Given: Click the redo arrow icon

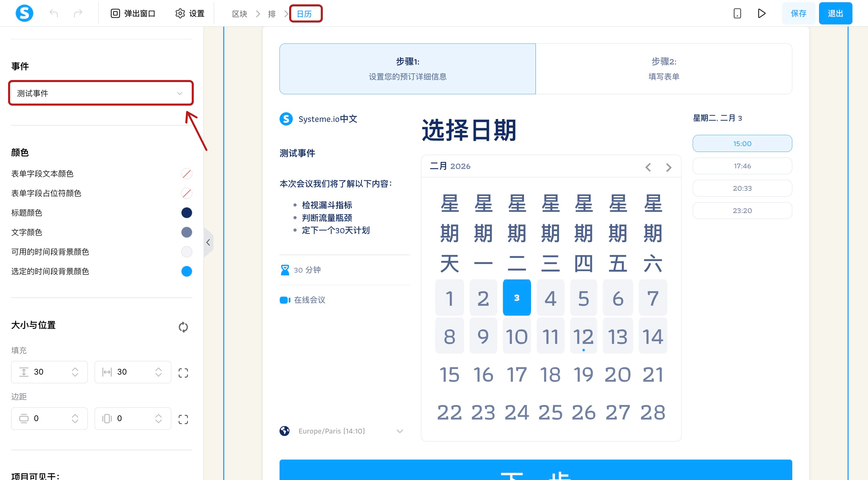Looking at the screenshot, I should tap(78, 13).
